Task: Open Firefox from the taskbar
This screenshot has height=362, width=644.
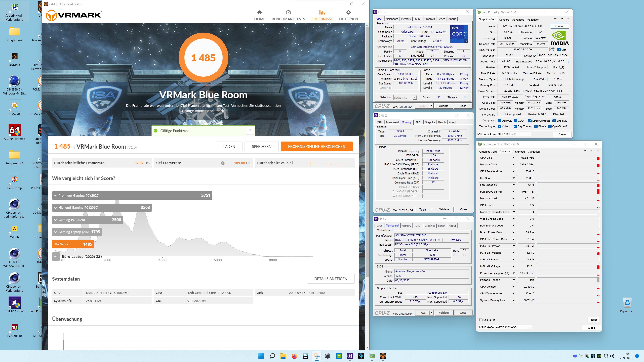Action: tap(294, 356)
